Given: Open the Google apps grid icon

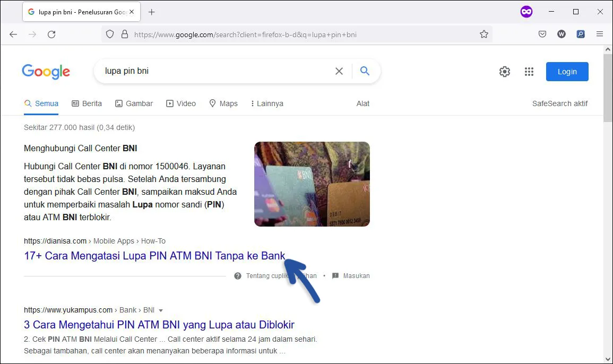Looking at the screenshot, I should click(x=529, y=72).
